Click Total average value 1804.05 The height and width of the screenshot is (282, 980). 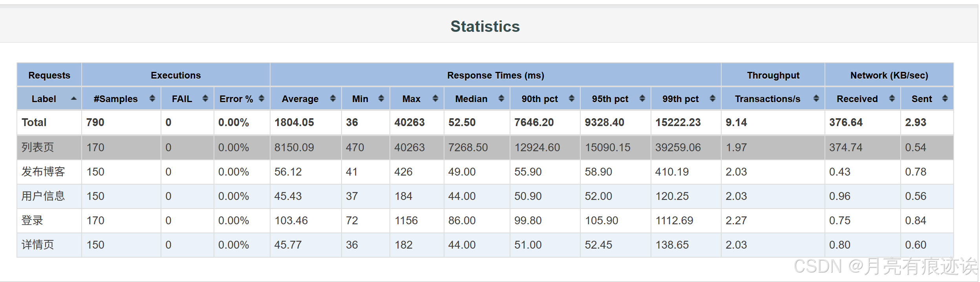click(294, 123)
